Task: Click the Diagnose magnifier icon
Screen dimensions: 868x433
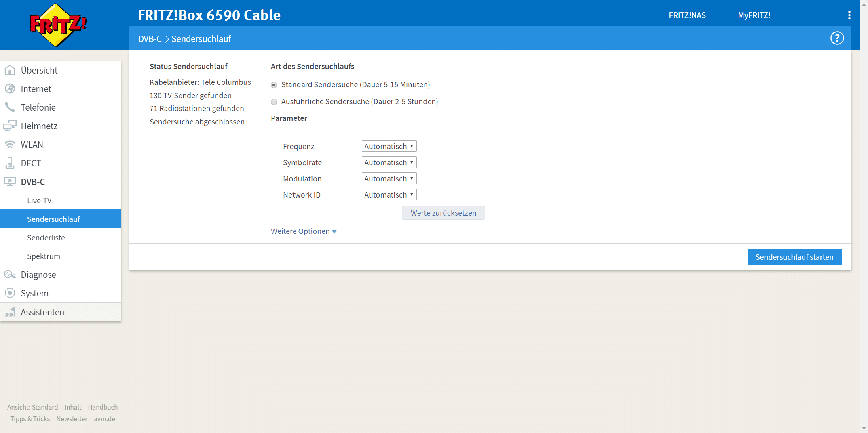Action: [x=10, y=275]
